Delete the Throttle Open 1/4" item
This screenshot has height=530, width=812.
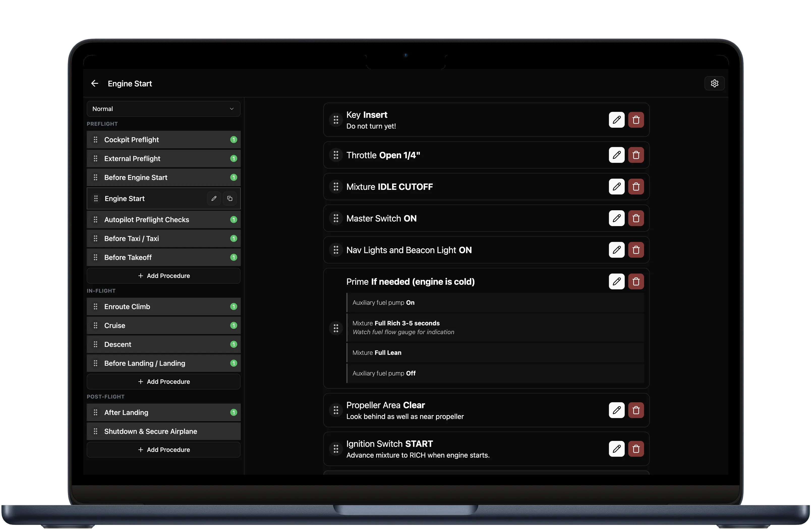[x=636, y=155]
